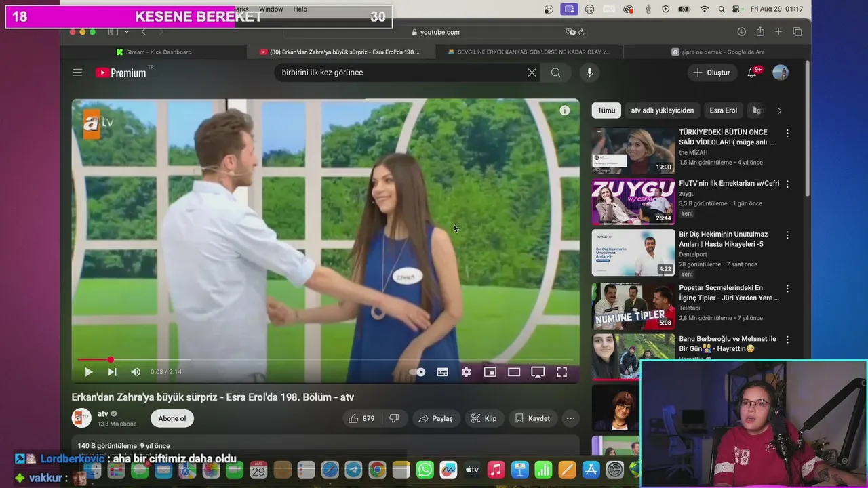The width and height of the screenshot is (868, 488).
Task: Open options for Bir Diş Hekiminin video
Action: point(787,235)
